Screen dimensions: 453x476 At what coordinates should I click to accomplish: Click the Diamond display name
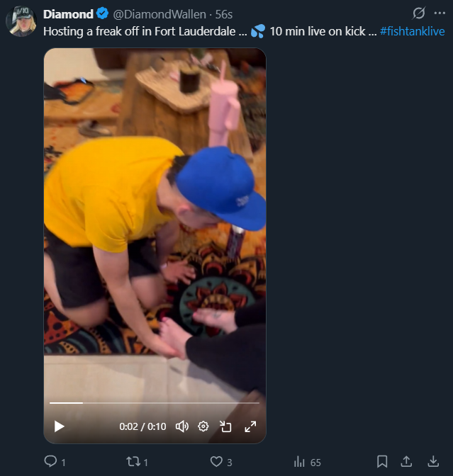click(68, 14)
